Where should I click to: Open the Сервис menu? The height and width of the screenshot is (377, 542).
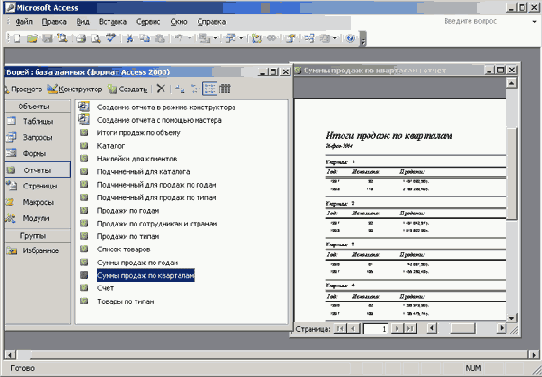click(x=148, y=22)
